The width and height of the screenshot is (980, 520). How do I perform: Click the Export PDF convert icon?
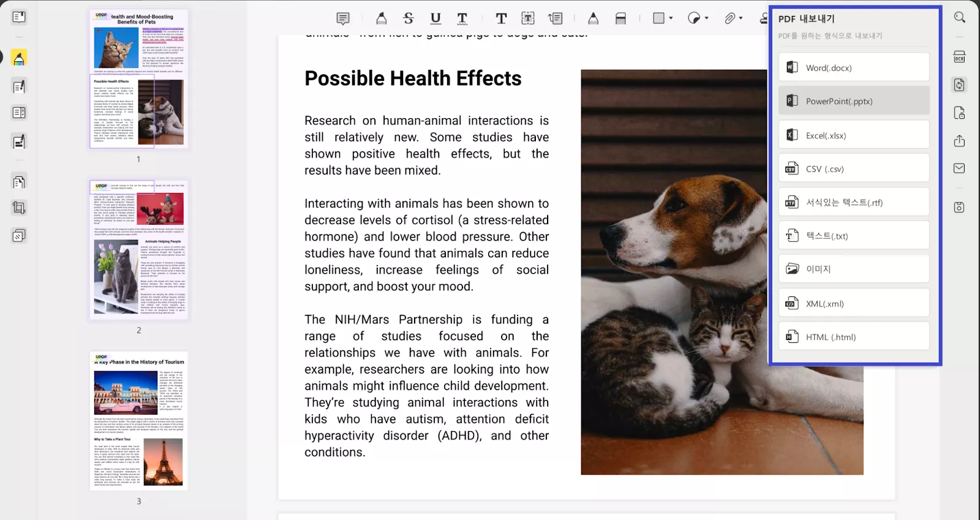[x=960, y=85]
